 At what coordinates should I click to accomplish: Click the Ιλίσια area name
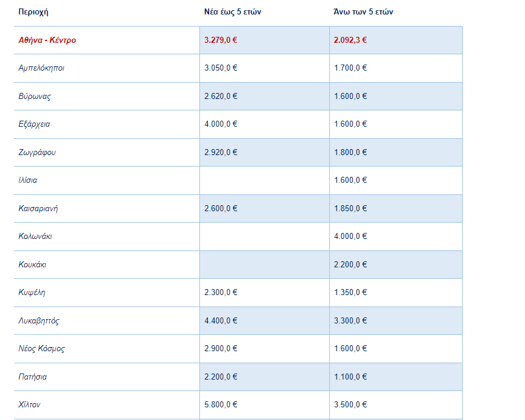[x=28, y=180]
